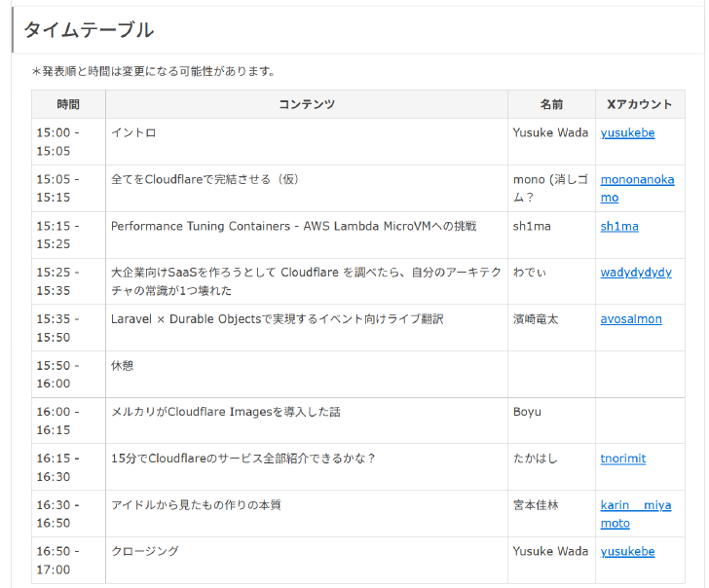The height and width of the screenshot is (588, 709).
Task: Click the note ＊発表順と時間は変更になる可能性があります。
Action: 154,71
